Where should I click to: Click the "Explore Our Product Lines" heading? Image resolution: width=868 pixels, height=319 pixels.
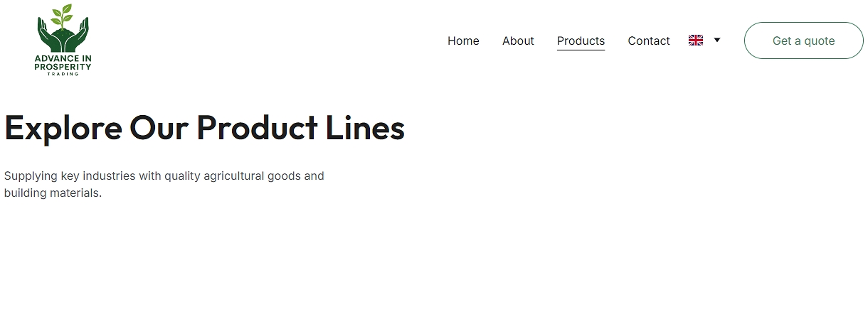(204, 128)
